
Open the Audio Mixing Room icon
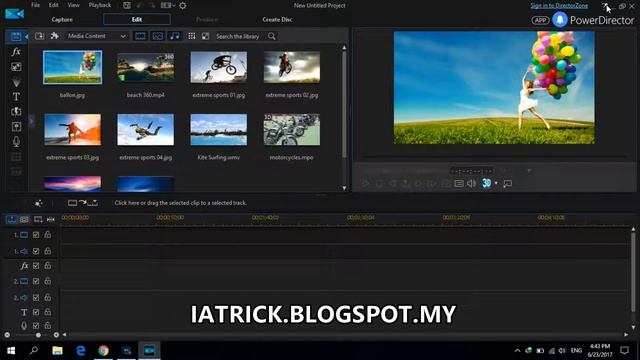16,127
